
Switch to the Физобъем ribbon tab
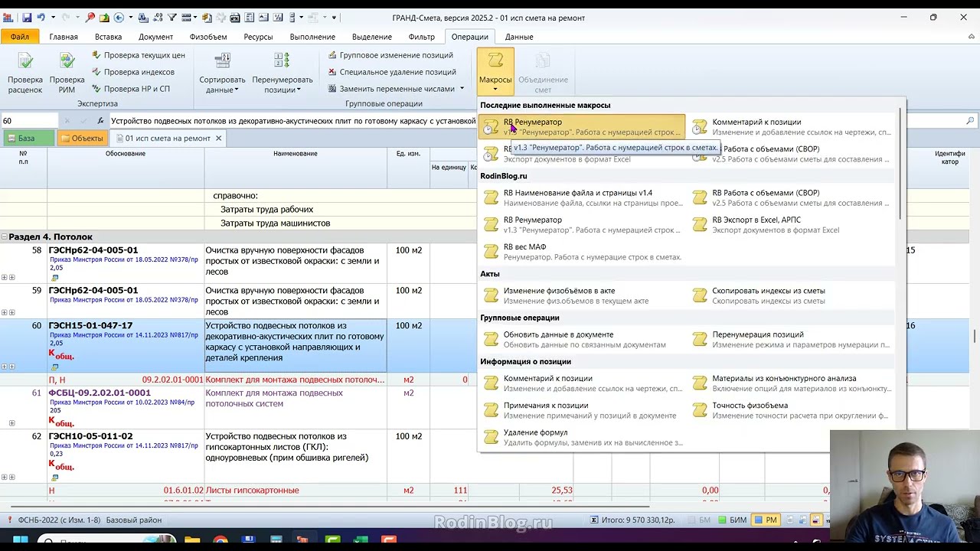208,37
